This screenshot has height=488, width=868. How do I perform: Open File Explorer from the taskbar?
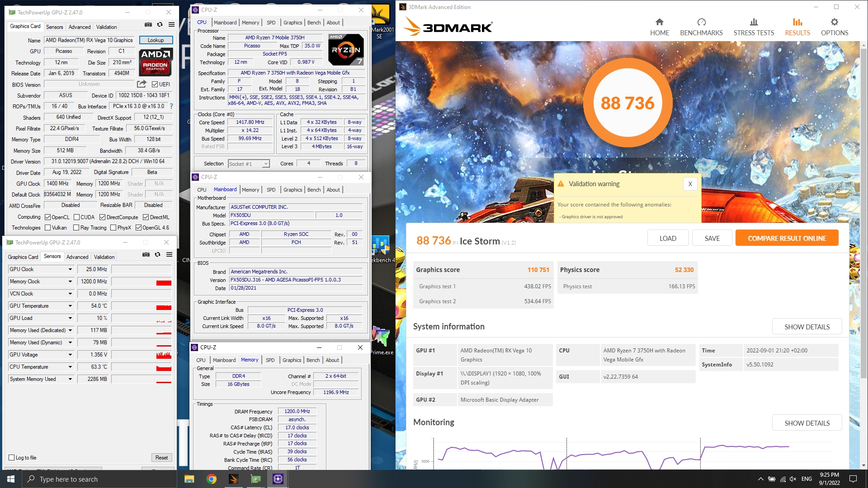click(x=189, y=479)
